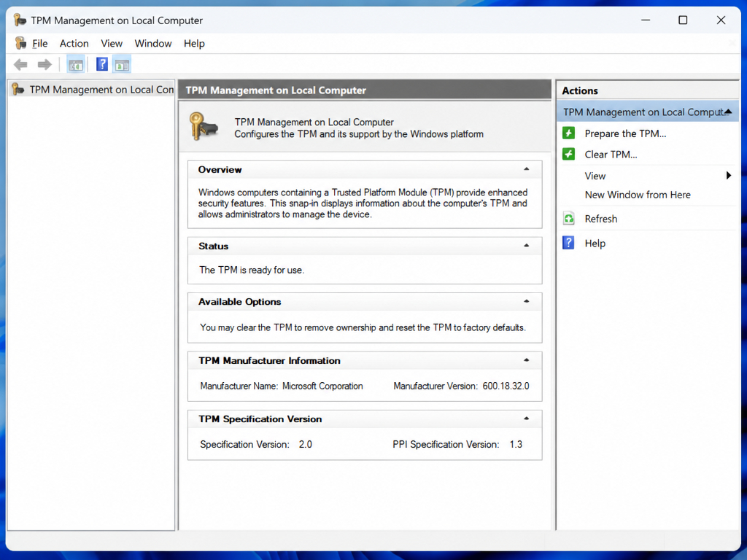Collapse the TPM Manufacturer Information section

(527, 360)
